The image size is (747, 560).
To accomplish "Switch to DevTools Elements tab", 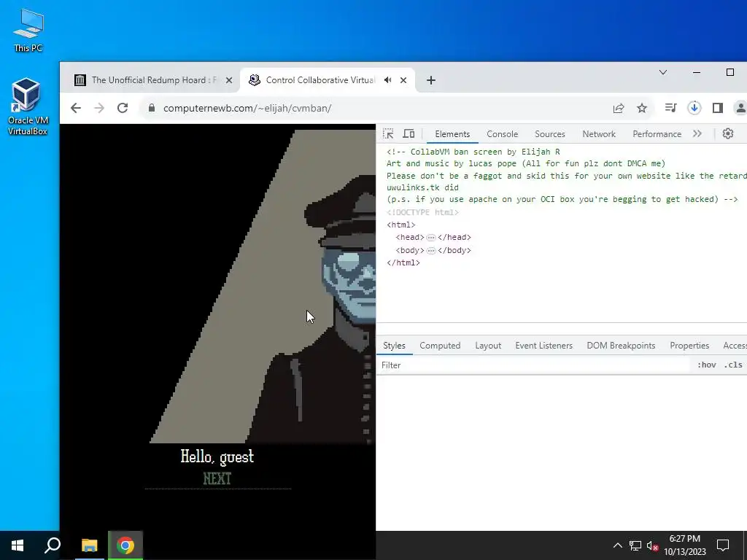I will pyautogui.click(x=452, y=134).
